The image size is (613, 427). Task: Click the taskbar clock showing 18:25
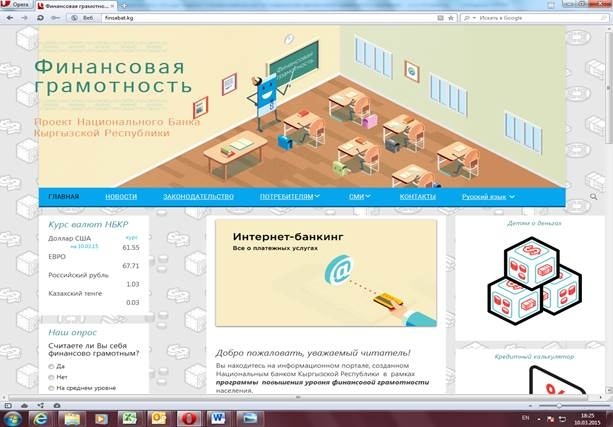[587, 419]
